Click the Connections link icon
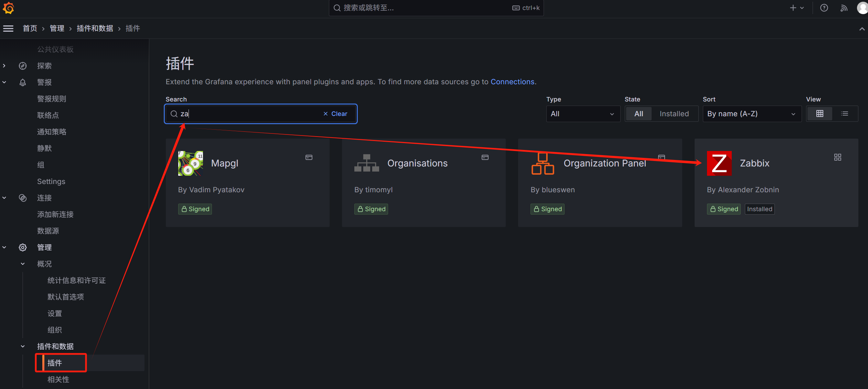The image size is (868, 389). [23, 198]
